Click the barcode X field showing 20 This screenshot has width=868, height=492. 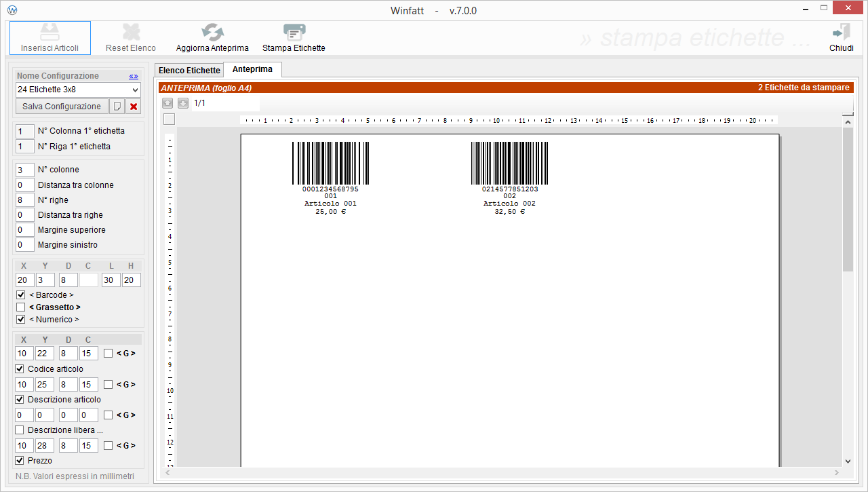25,280
